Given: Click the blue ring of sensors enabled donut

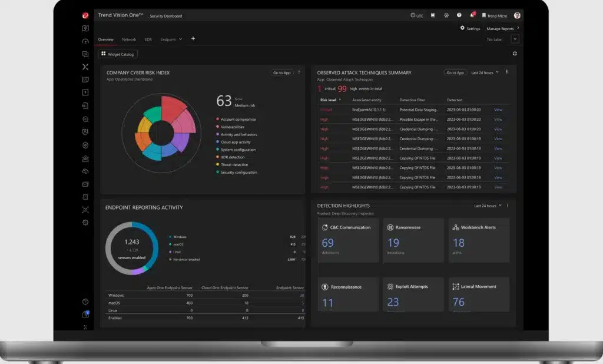Looking at the screenshot, I should click(x=151, y=244).
